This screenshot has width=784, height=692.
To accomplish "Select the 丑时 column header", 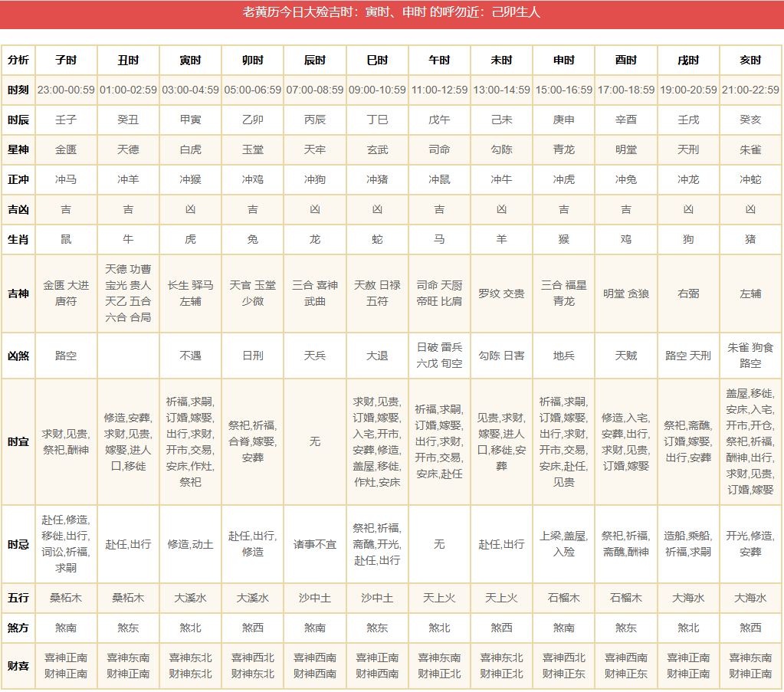I will [128, 60].
